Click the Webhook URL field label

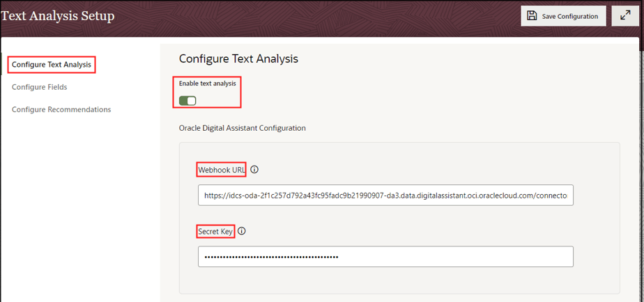(x=222, y=170)
